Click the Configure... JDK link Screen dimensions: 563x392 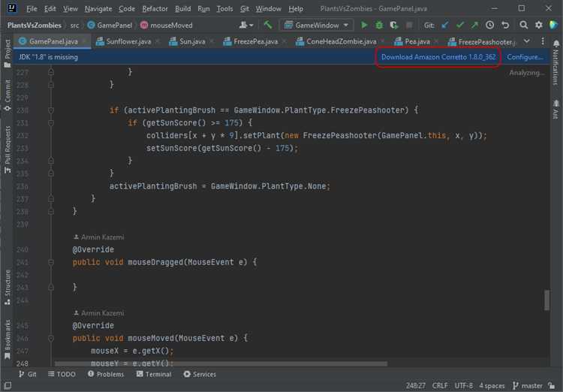525,57
